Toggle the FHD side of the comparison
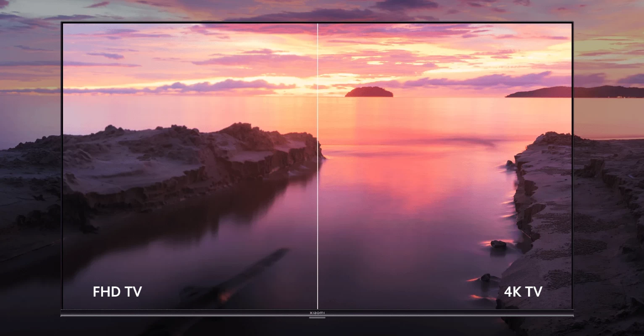Viewport: 644px width, 336px height. click(x=189, y=168)
